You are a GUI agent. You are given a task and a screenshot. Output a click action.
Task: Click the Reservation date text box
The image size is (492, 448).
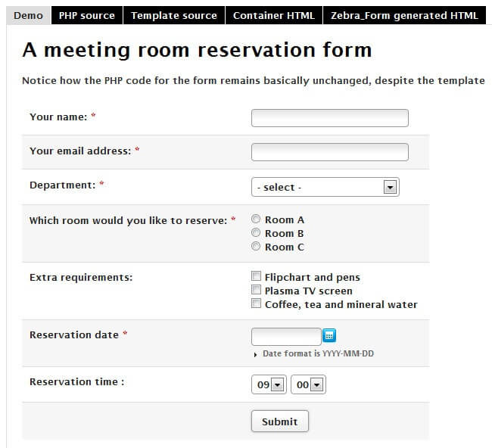(x=286, y=336)
